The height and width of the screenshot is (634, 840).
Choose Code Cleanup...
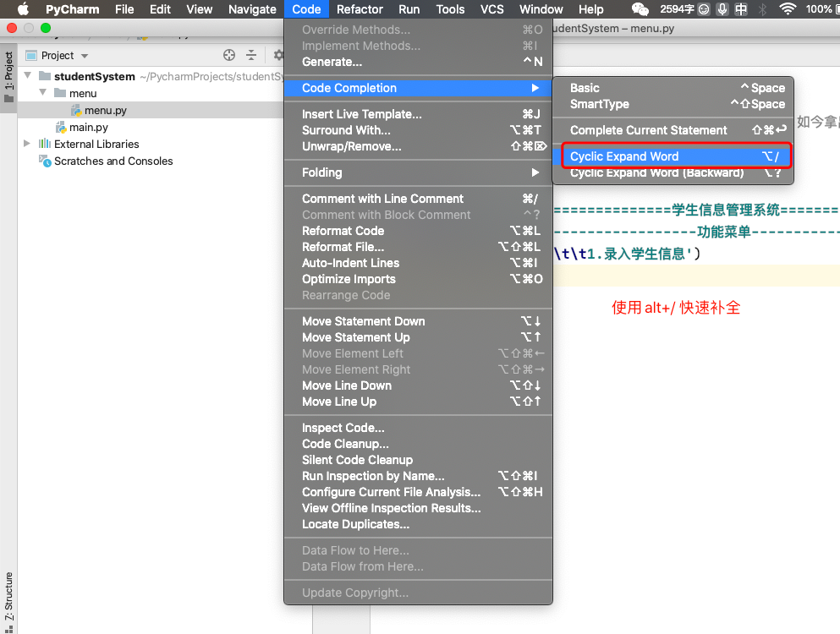[418, 444]
